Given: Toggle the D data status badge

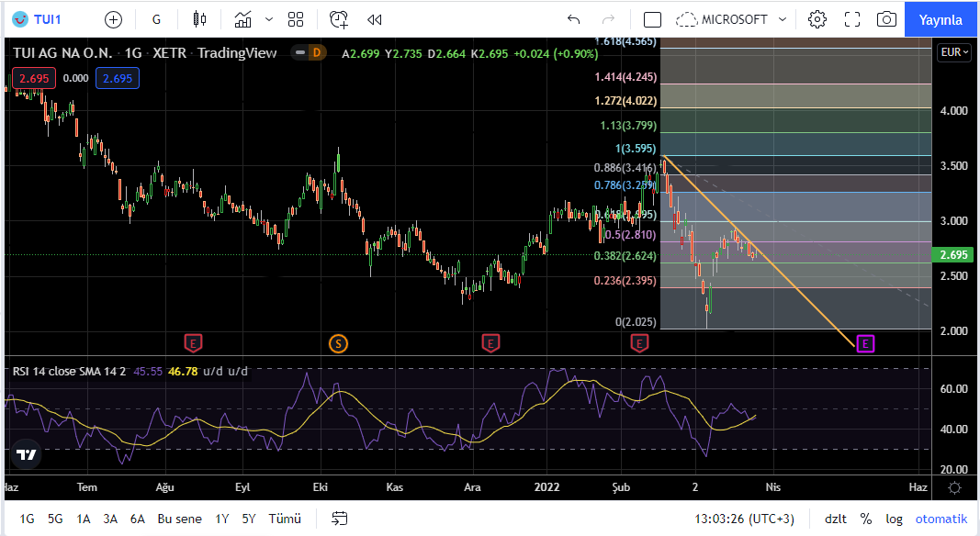Looking at the screenshot, I should [317, 52].
